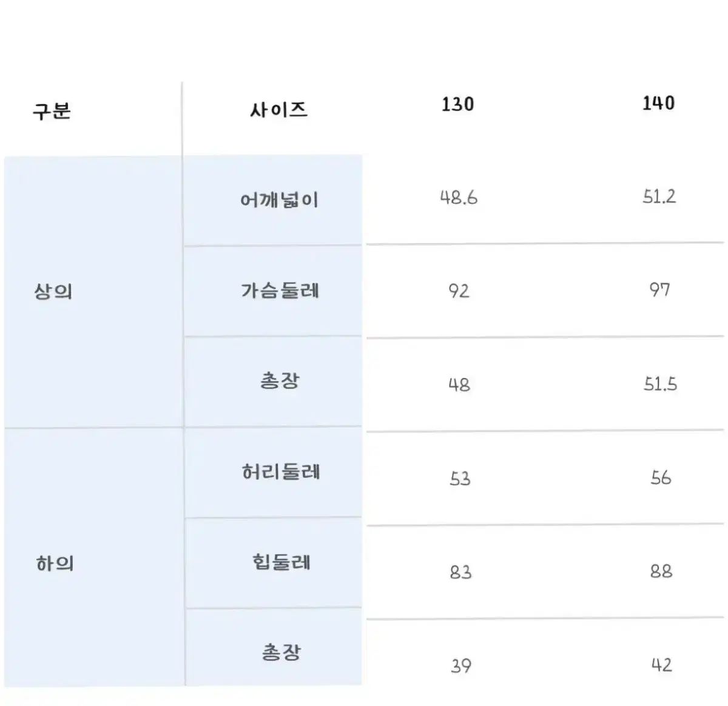Select the 사이즈 column header
The width and height of the screenshot is (728, 706).
[x=278, y=110]
